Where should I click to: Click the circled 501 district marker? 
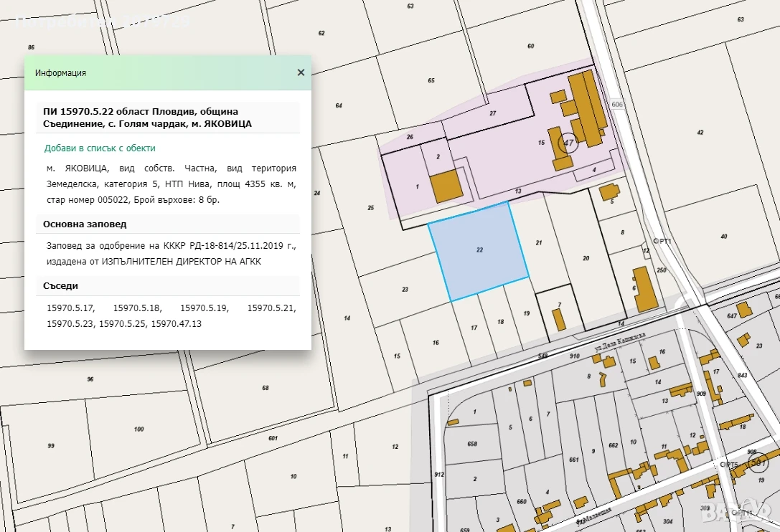(x=758, y=463)
